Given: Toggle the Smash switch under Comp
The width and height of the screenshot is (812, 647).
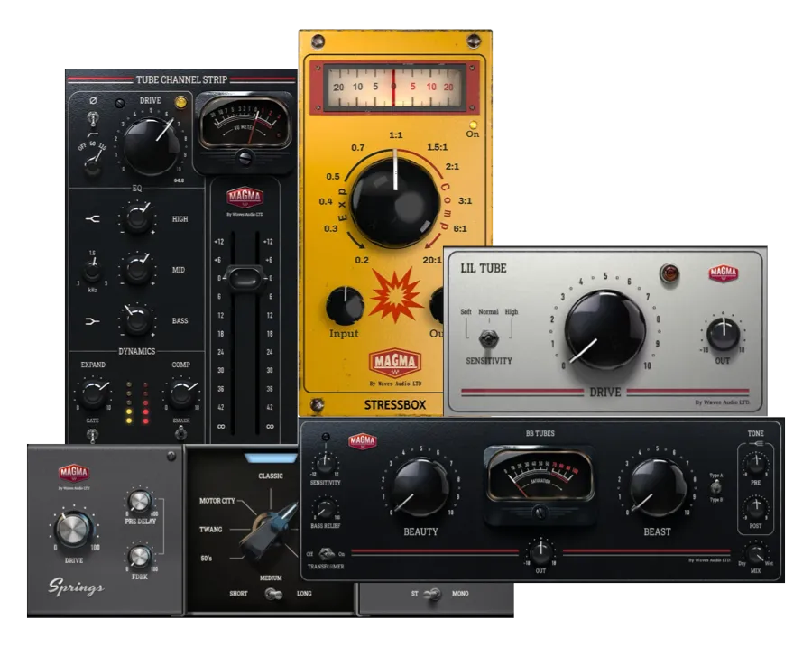Looking at the screenshot, I should click(x=180, y=433).
